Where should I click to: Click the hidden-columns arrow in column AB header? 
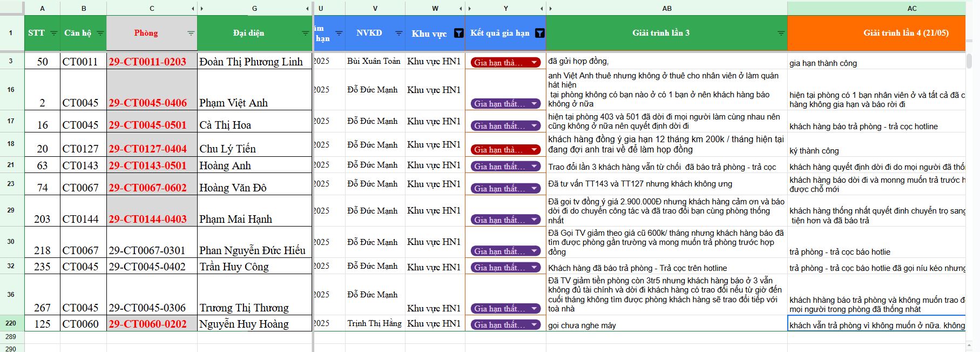point(550,9)
